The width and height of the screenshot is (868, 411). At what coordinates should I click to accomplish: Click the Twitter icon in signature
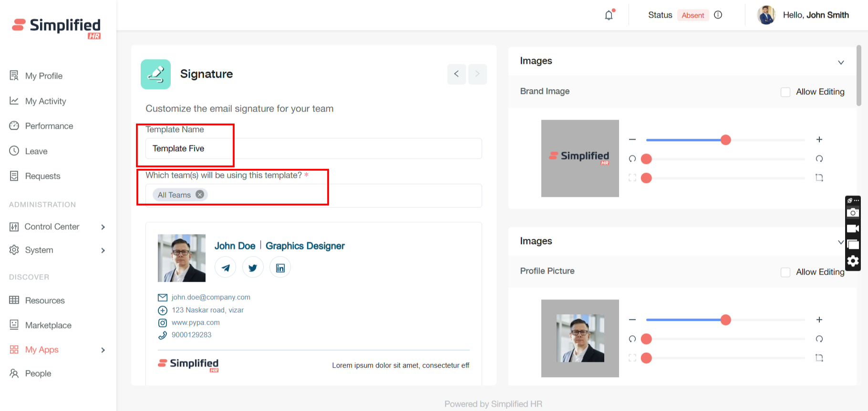point(253,267)
